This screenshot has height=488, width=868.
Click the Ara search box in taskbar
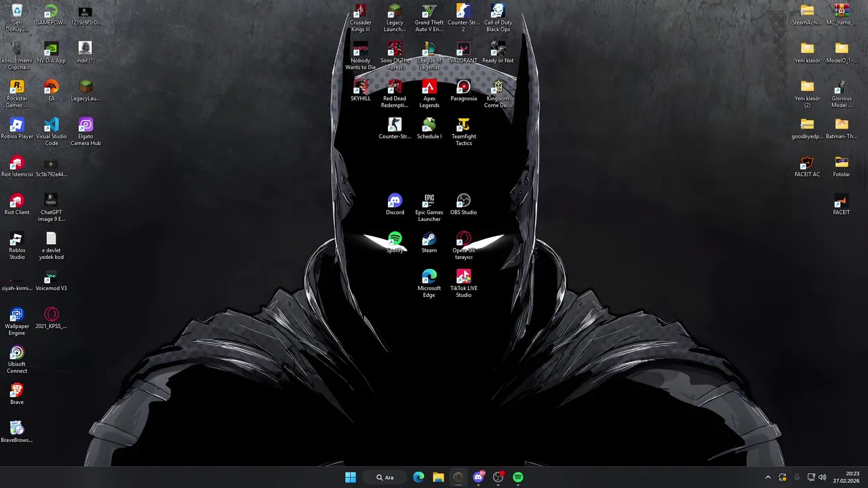(385, 477)
